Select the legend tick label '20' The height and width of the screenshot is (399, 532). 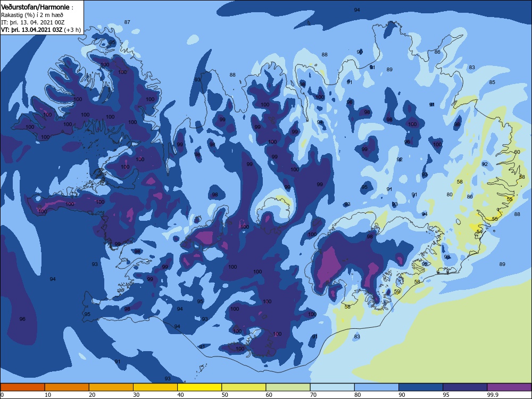92,395
